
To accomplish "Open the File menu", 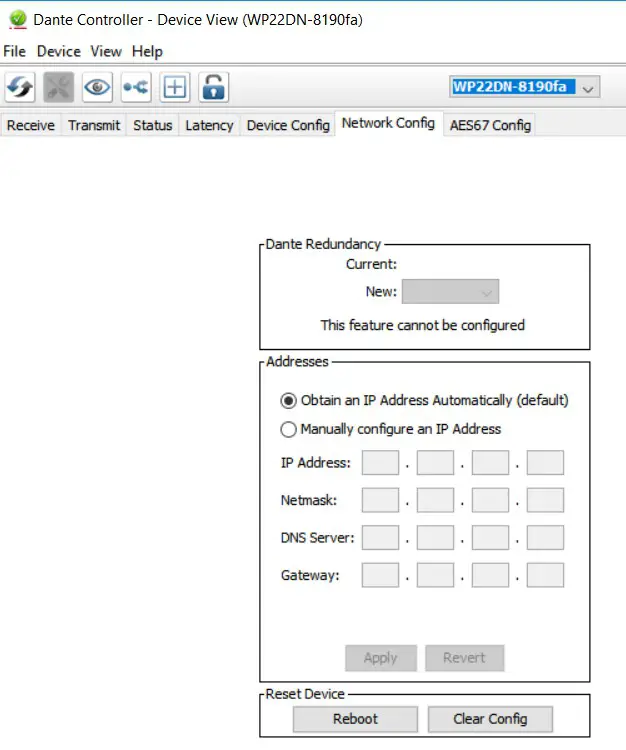I will point(14,51).
